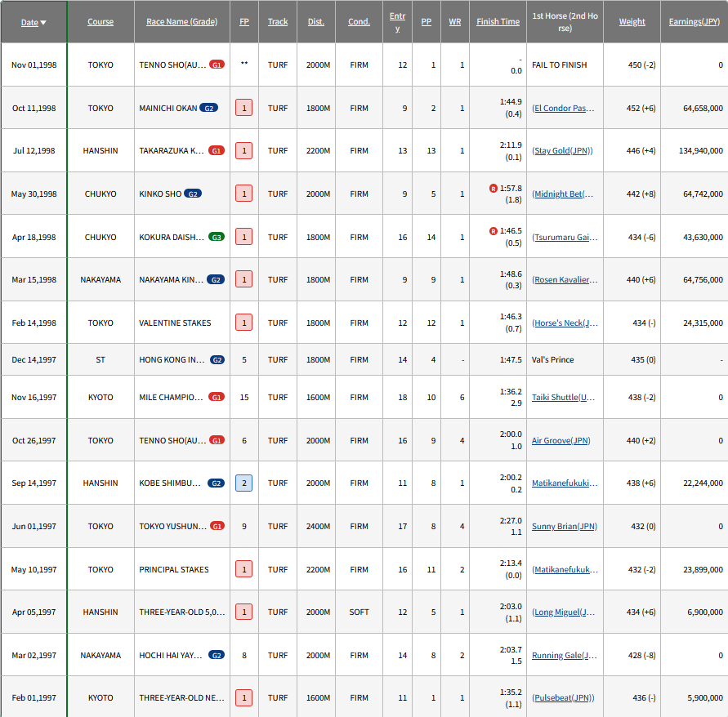Select FAIL TO FINISH cell text

[559, 65]
